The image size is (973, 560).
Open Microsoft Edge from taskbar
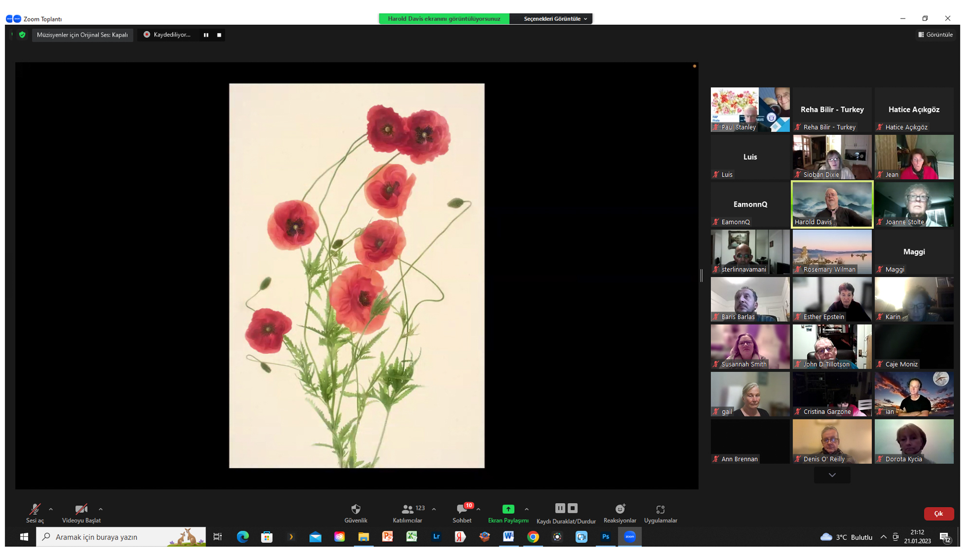(242, 537)
